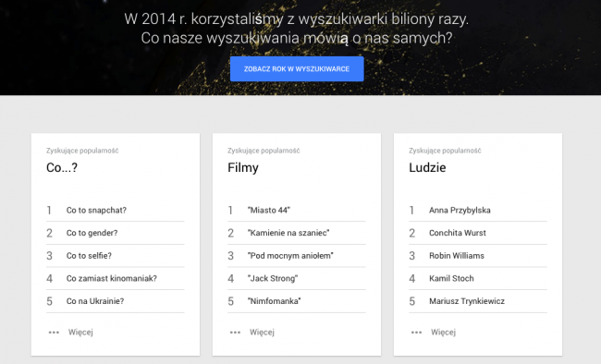Viewport: 601px width, 364px height.
Task: Open Więcej in the Filmy card
Action: 262,333
